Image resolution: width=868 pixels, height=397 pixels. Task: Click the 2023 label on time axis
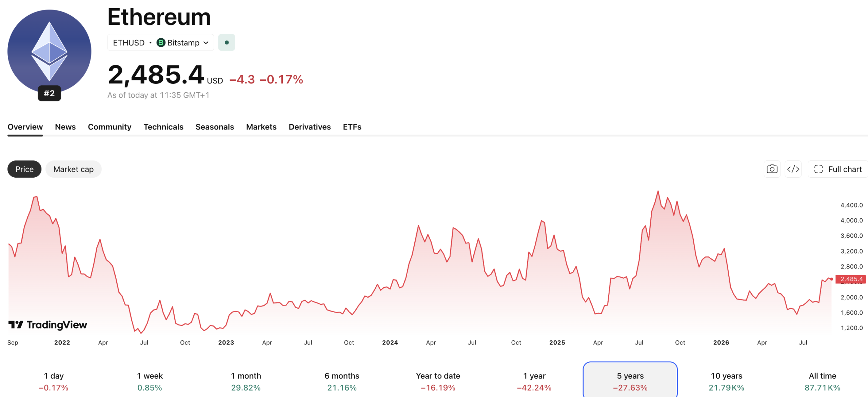pyautogui.click(x=226, y=342)
